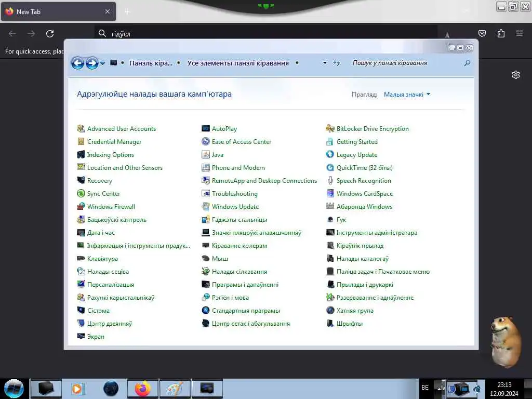Open the Windows Update icon

(206, 206)
